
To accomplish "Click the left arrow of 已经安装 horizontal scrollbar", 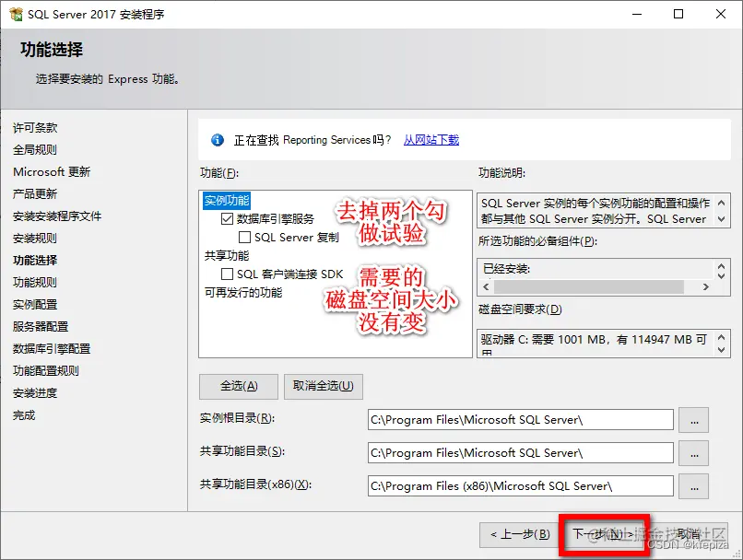I will point(486,286).
